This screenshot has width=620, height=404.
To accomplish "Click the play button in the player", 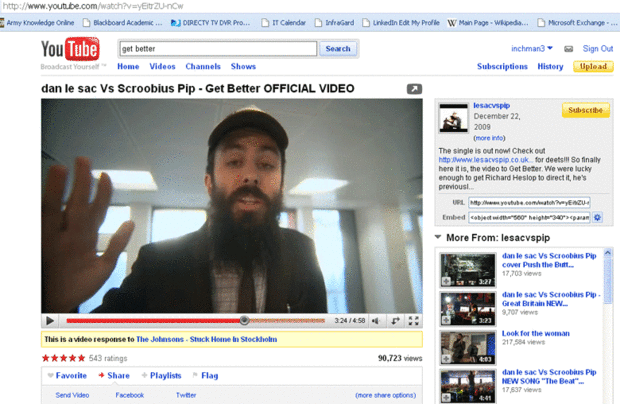I will pyautogui.click(x=50, y=321).
